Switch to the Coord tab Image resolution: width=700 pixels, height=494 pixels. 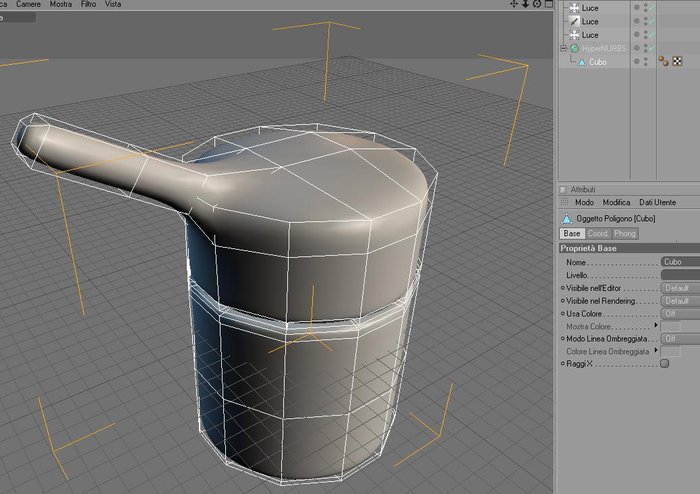(x=597, y=233)
